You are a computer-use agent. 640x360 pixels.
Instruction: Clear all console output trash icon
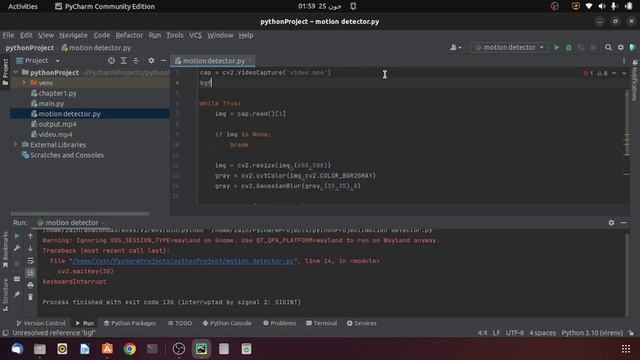pyautogui.click(x=30, y=297)
